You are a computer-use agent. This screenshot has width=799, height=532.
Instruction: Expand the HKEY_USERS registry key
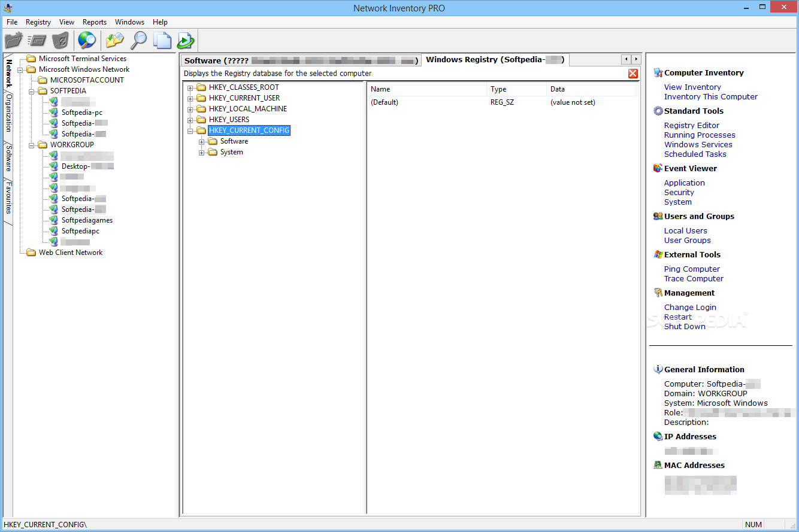pyautogui.click(x=190, y=120)
